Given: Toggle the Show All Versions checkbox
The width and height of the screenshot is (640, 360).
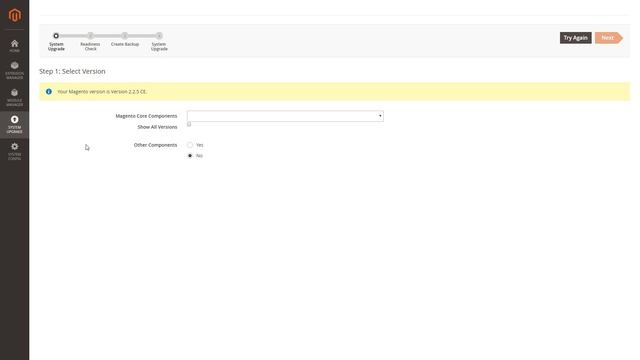Looking at the screenshot, I should [x=189, y=124].
